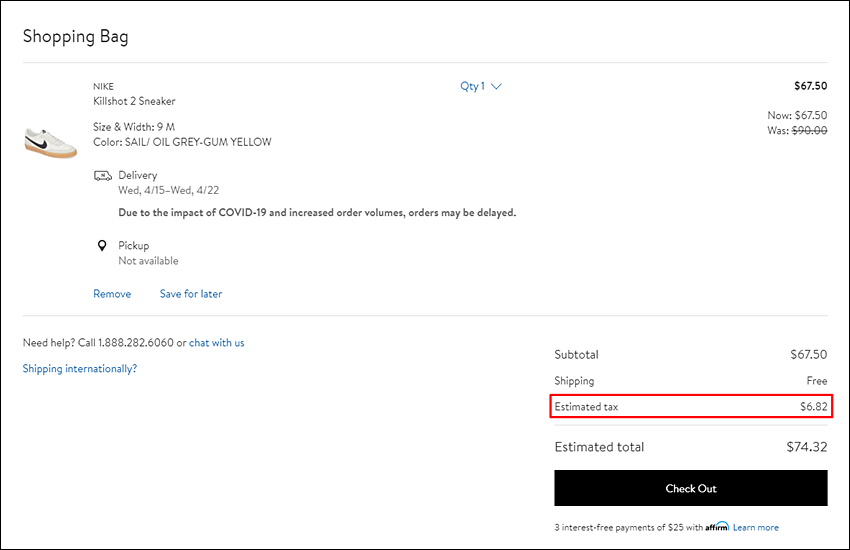
Task: Click Shipping internationally? link
Action: (x=80, y=368)
